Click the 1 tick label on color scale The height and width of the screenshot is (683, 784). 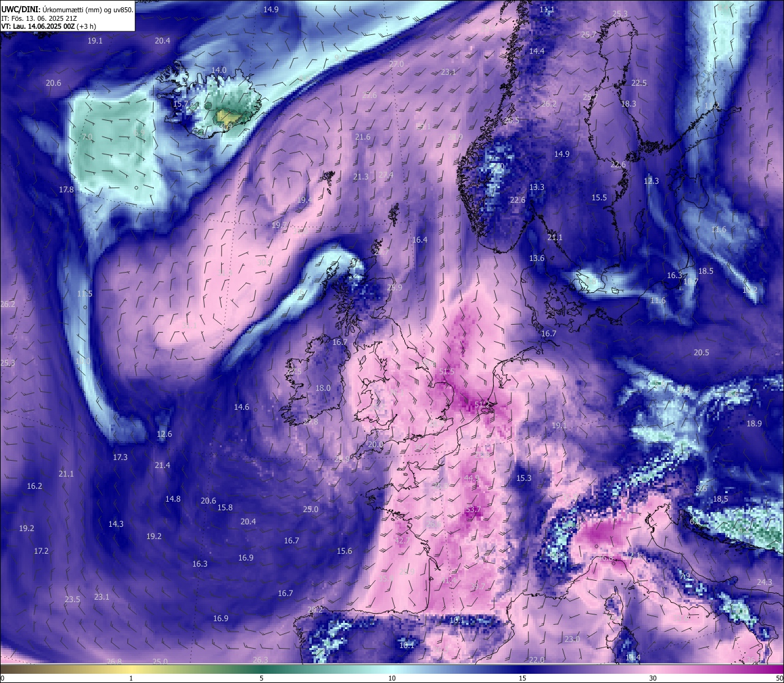click(x=131, y=678)
